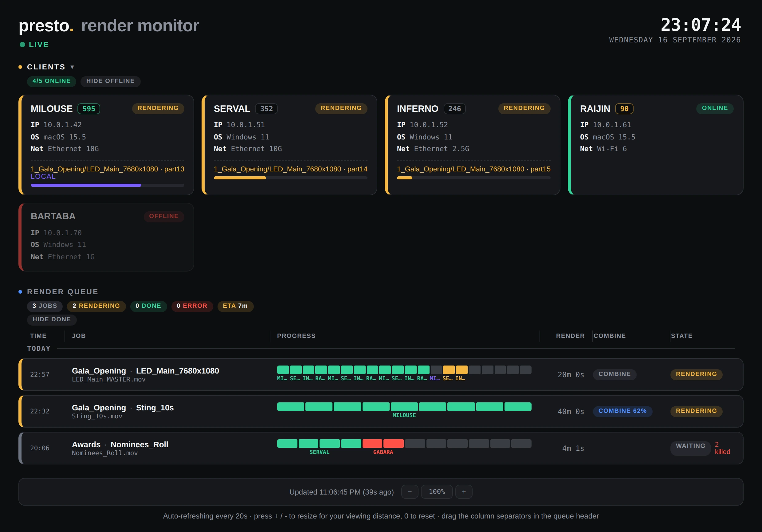This screenshot has width=762, height=532.
Task: Click COMBINE pill in LED_Main row
Action: [x=614, y=374]
